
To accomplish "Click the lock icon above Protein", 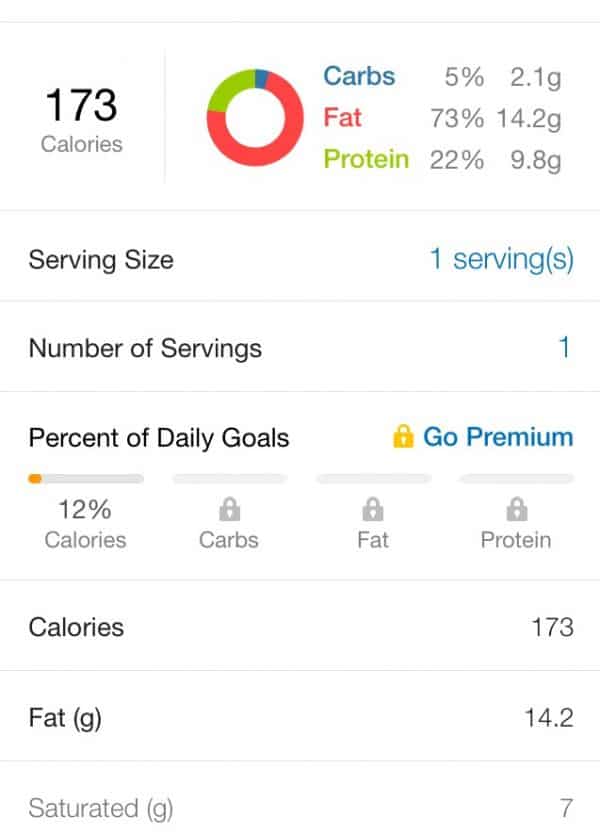I will click(x=516, y=510).
